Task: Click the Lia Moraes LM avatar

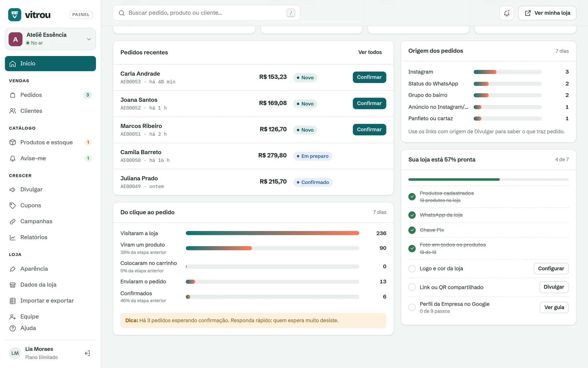Action: click(15, 353)
